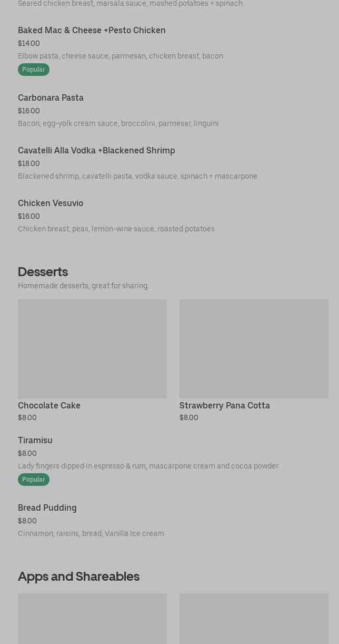Viewport: 339px width, 644px height.
Task: Open the Tiramisu dessert title
Action: coord(35,441)
